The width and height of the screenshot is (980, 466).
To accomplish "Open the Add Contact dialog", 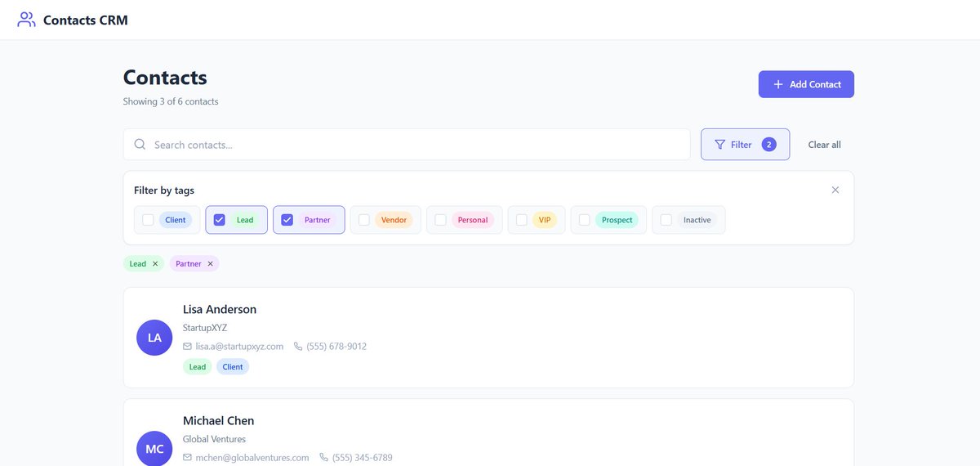I will [806, 84].
